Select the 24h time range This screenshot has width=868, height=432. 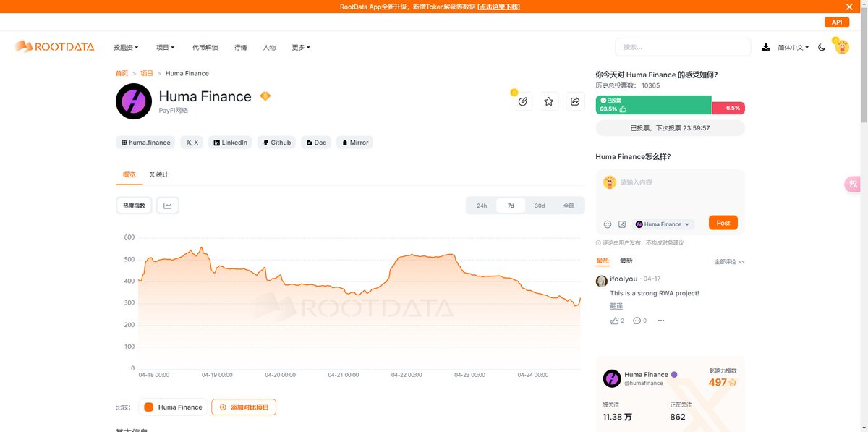(482, 206)
